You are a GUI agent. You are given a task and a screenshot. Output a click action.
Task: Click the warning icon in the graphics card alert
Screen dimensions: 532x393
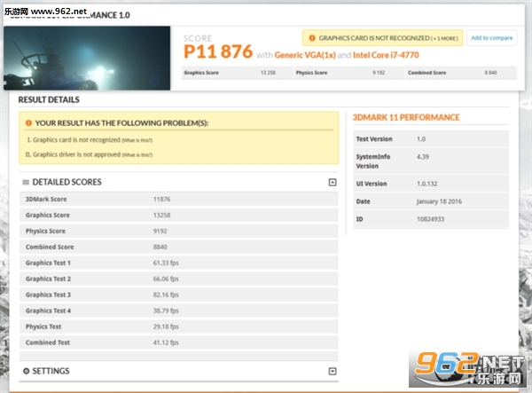(x=312, y=38)
